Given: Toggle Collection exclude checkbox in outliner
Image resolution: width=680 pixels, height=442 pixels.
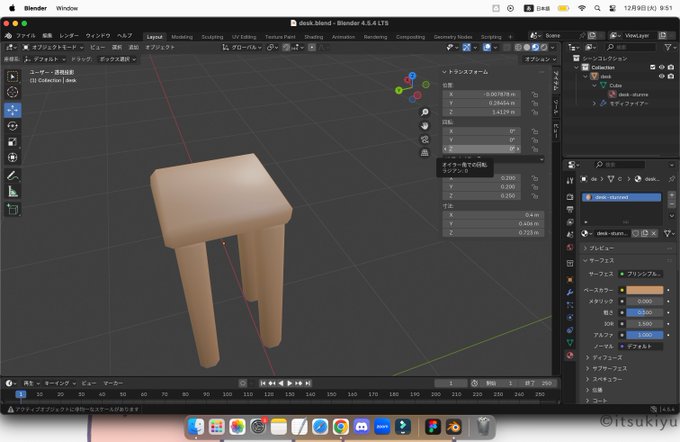Looking at the screenshot, I should (652, 67).
